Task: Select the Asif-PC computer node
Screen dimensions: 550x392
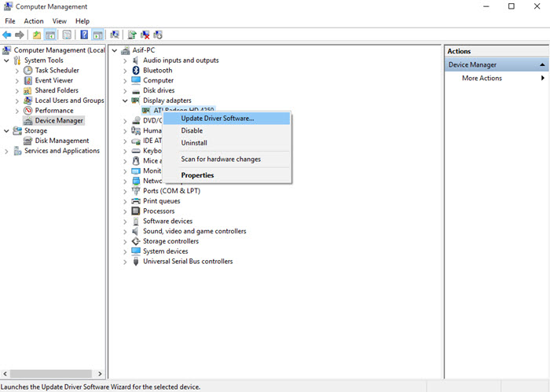Action: (144, 50)
